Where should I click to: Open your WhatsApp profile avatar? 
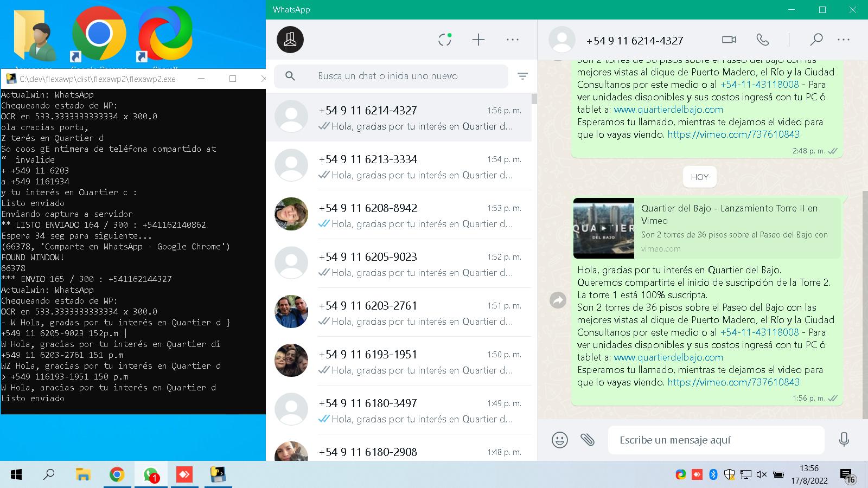click(x=290, y=40)
